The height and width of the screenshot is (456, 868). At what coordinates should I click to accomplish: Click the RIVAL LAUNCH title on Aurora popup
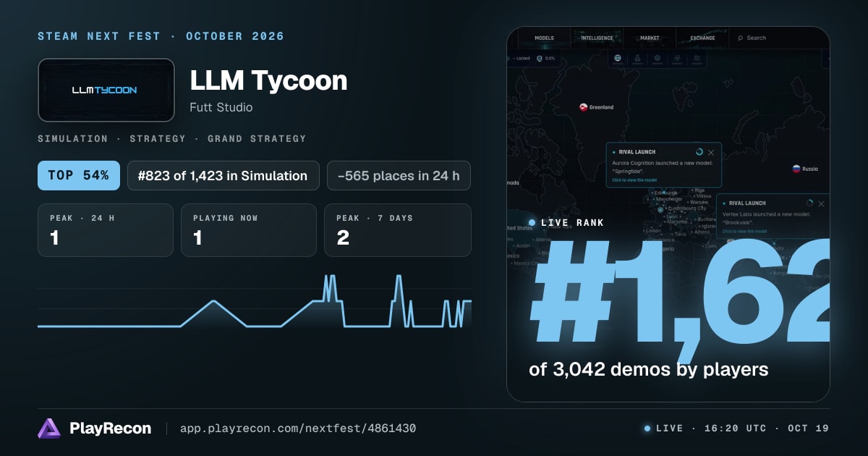(637, 152)
